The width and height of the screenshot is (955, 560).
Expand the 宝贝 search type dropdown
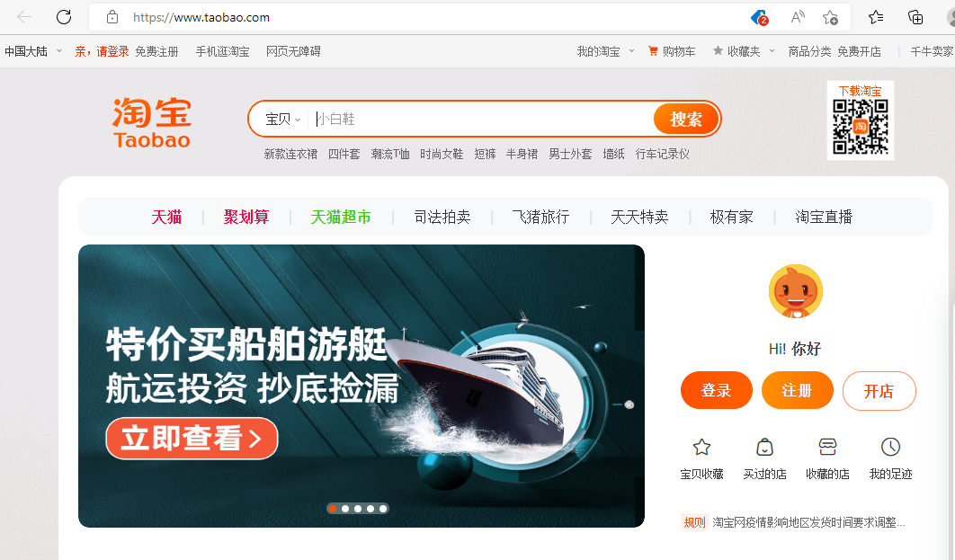(283, 120)
